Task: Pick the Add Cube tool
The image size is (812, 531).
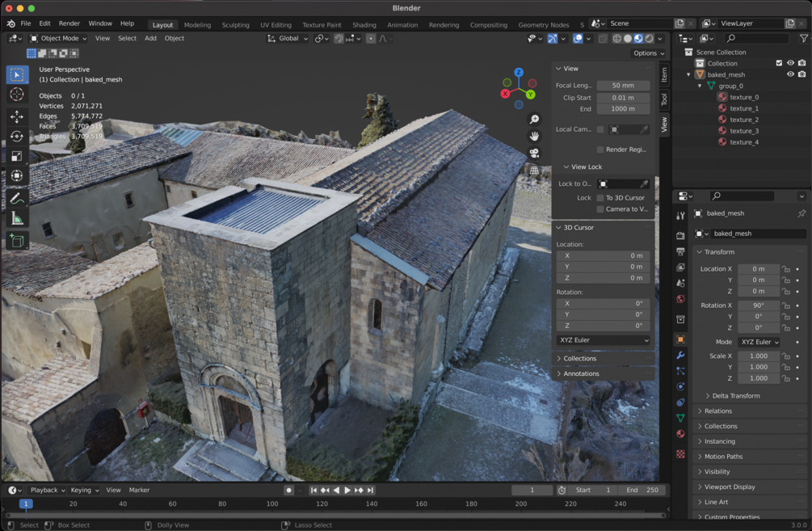Action: [17, 241]
